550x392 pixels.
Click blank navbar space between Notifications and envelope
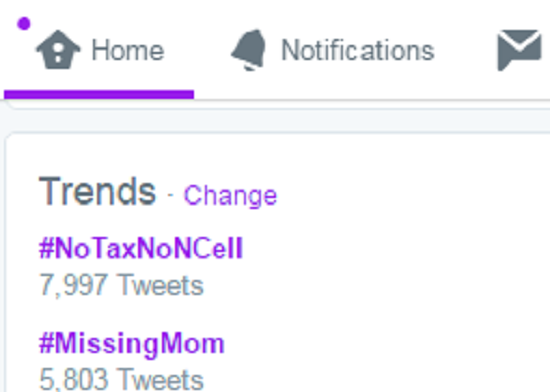466,50
